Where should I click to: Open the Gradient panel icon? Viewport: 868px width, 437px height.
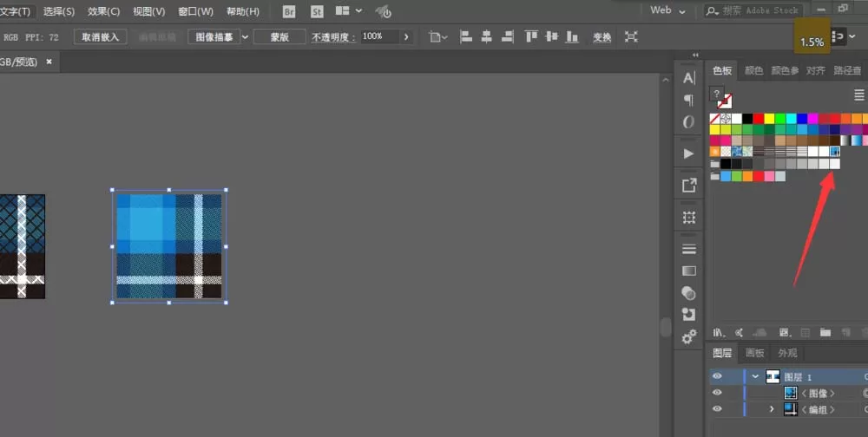688,271
